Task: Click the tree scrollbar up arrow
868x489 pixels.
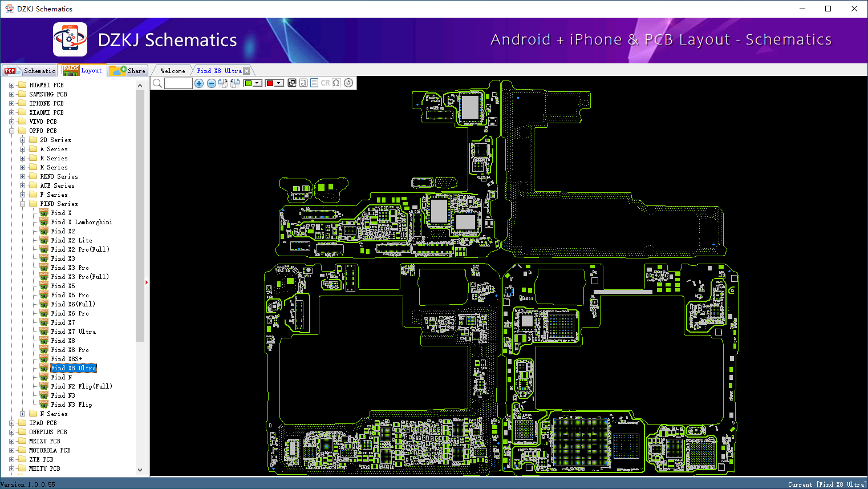Action: tap(140, 86)
